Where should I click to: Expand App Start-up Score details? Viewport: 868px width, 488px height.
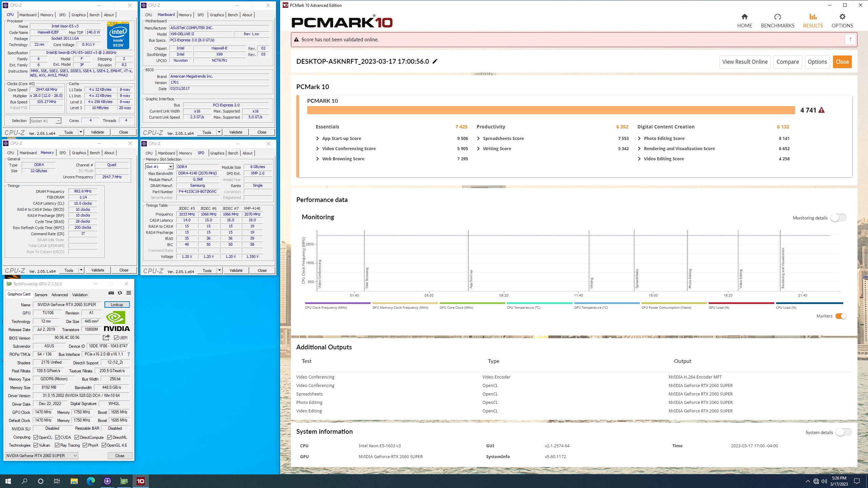[318, 139]
